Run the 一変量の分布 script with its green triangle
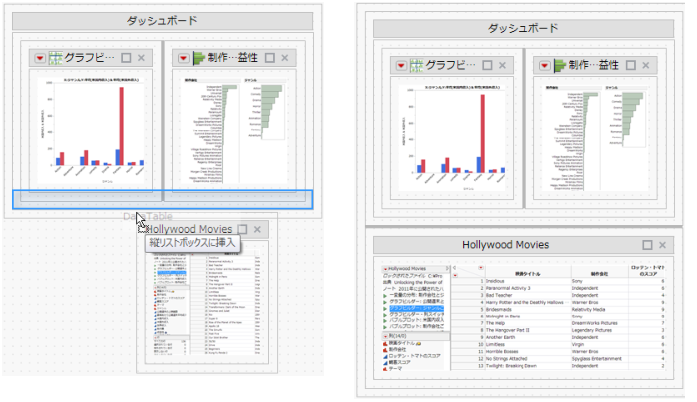This screenshot has height=402, width=697. (385, 295)
